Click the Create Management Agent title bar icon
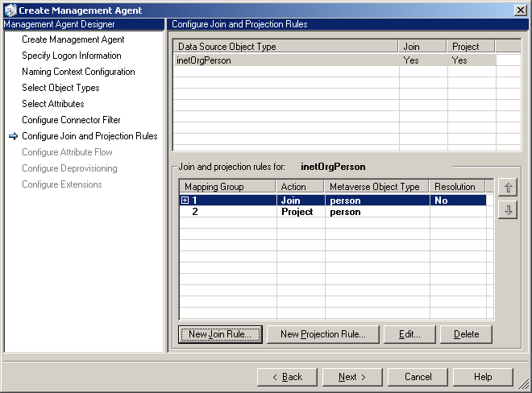The width and height of the screenshot is (532, 393). pos(10,10)
